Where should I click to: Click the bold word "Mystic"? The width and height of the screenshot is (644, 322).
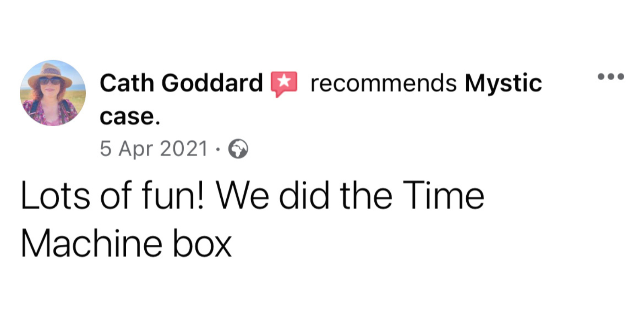pyautogui.click(x=504, y=84)
